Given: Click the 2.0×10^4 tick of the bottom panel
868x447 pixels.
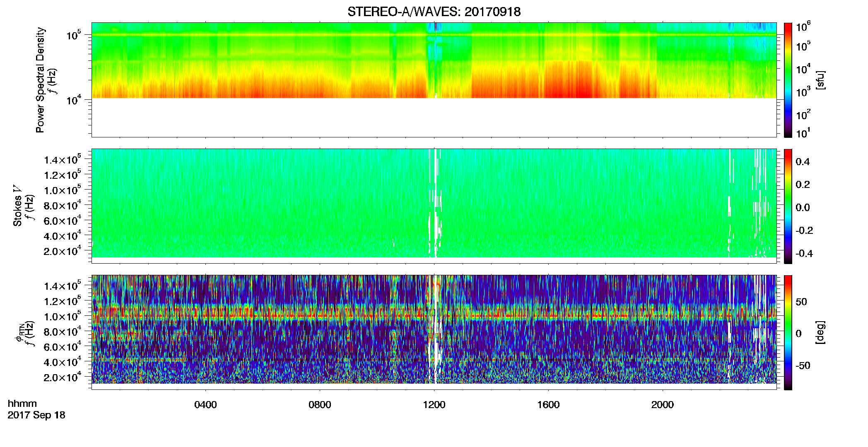Looking at the screenshot, I should click(x=62, y=377).
